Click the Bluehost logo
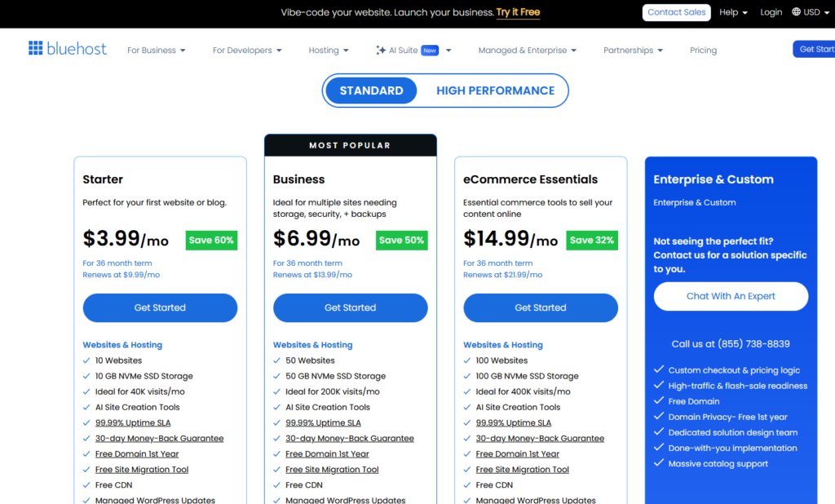This screenshot has height=504, width=835. (68, 48)
